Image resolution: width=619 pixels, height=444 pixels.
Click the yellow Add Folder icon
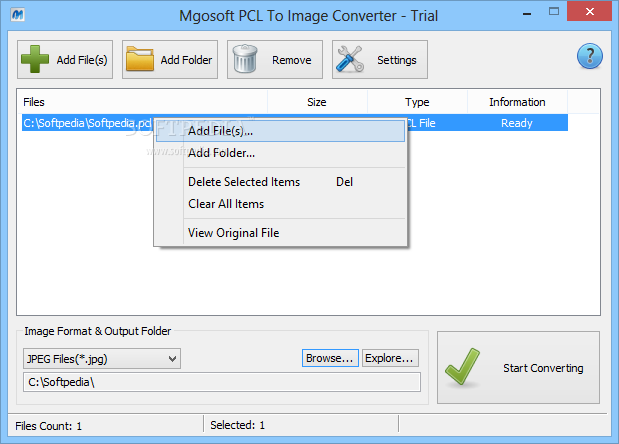coord(140,59)
